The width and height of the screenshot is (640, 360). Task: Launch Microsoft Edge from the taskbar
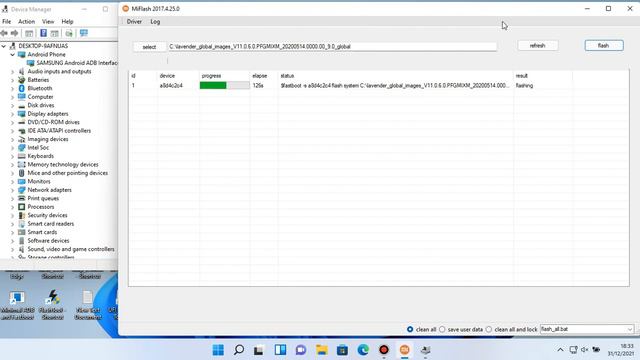point(363,350)
